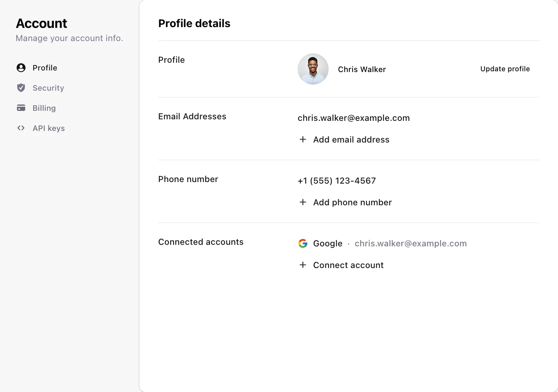Click the Connected accounts section label
The width and height of the screenshot is (558, 392).
point(201,242)
